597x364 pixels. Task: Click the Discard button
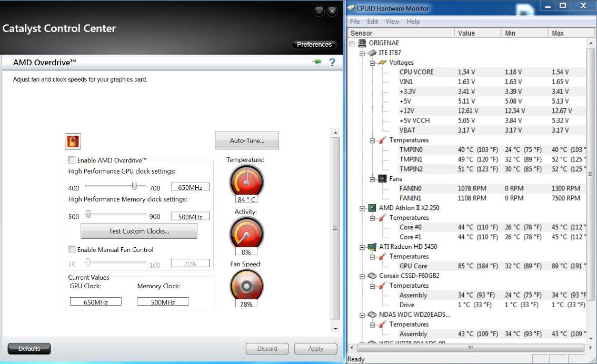click(267, 348)
